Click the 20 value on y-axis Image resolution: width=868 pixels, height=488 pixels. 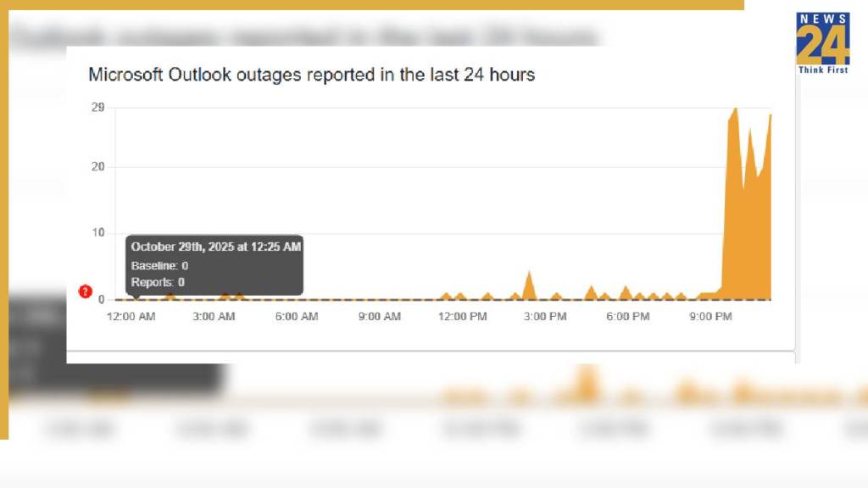point(98,166)
